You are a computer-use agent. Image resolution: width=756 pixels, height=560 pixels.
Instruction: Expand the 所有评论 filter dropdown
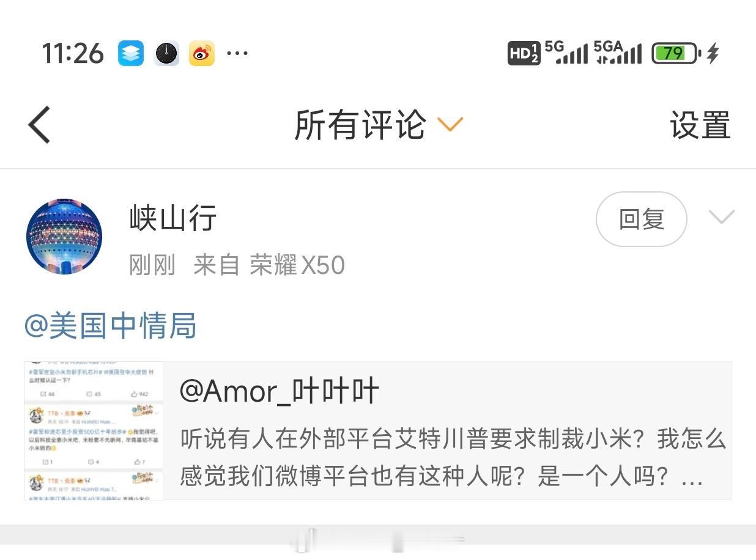point(378,125)
